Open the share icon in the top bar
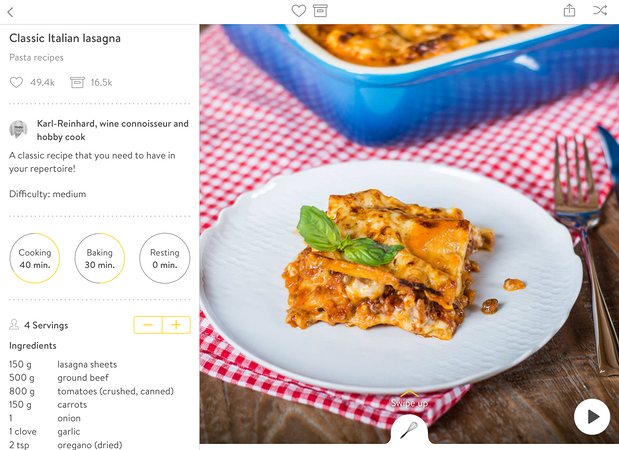Screen dimensions: 619x450 pos(569,11)
